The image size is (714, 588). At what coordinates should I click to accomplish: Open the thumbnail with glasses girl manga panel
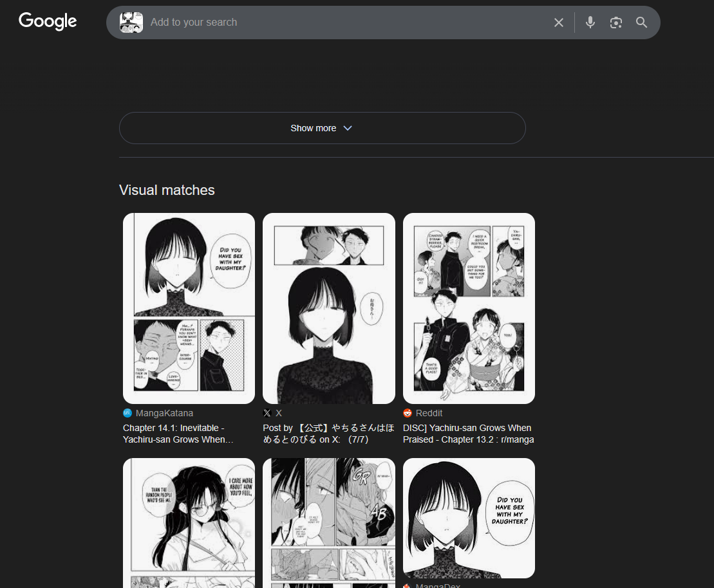[x=189, y=523]
